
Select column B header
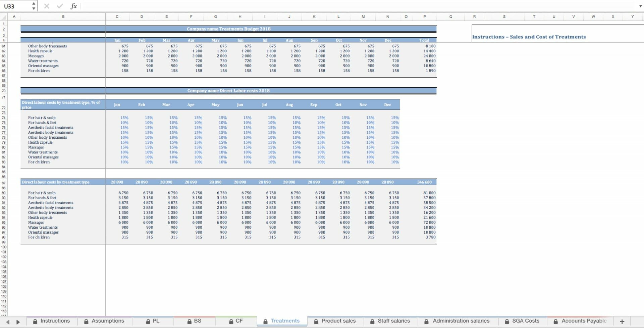coord(63,16)
